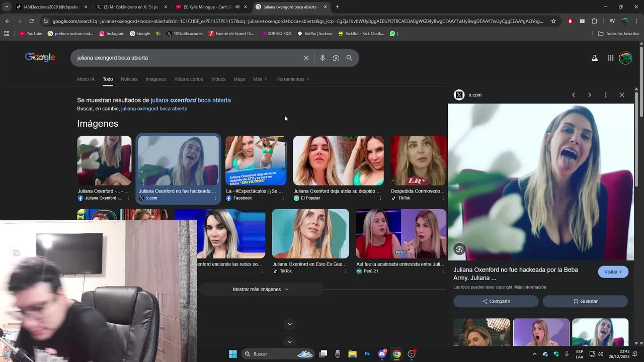Open the Noticias results tab

pyautogui.click(x=129, y=79)
